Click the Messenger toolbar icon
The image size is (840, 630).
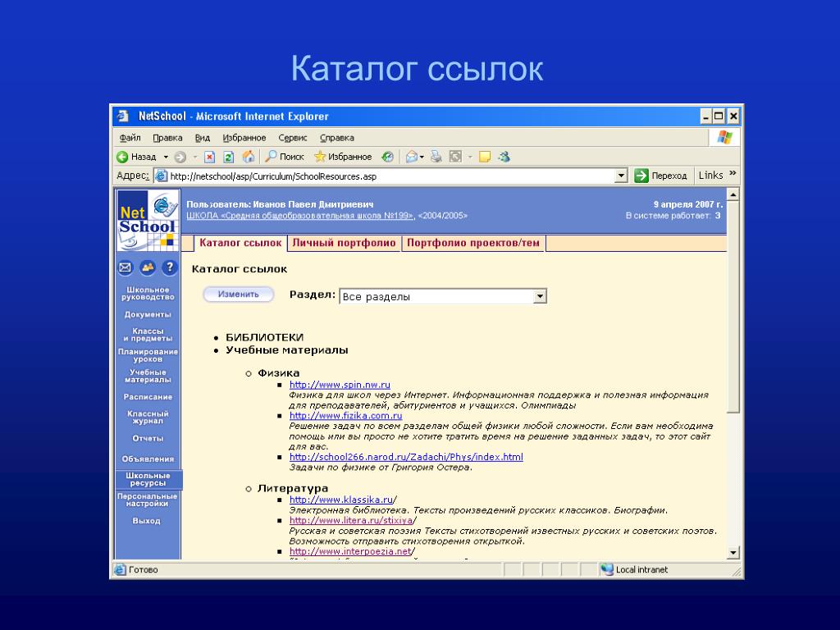[x=504, y=157]
